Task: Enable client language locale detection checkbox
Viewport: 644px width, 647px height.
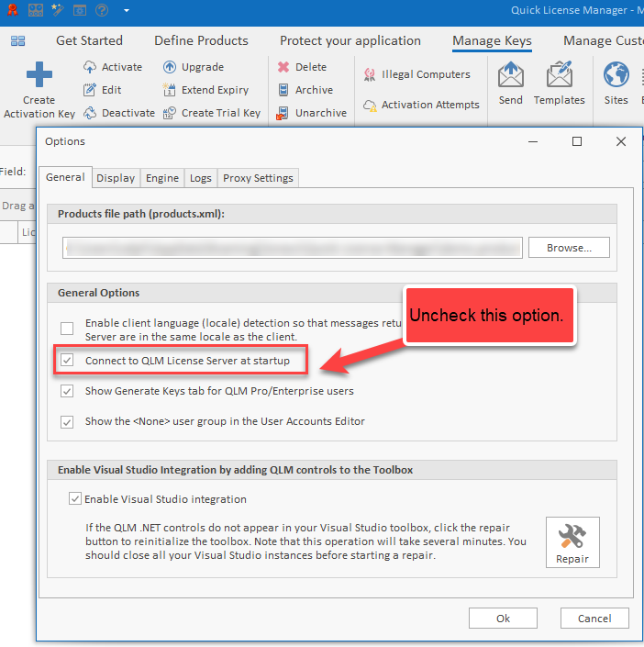Action: pos(67,329)
